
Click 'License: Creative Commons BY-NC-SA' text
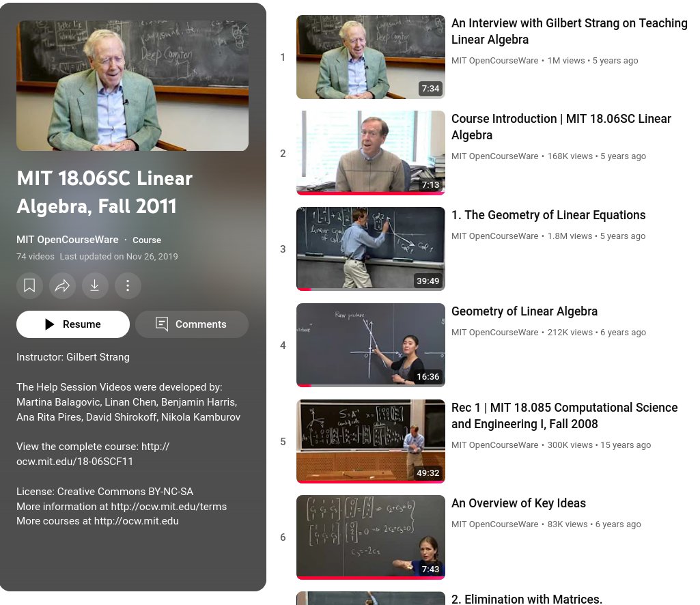pos(105,491)
